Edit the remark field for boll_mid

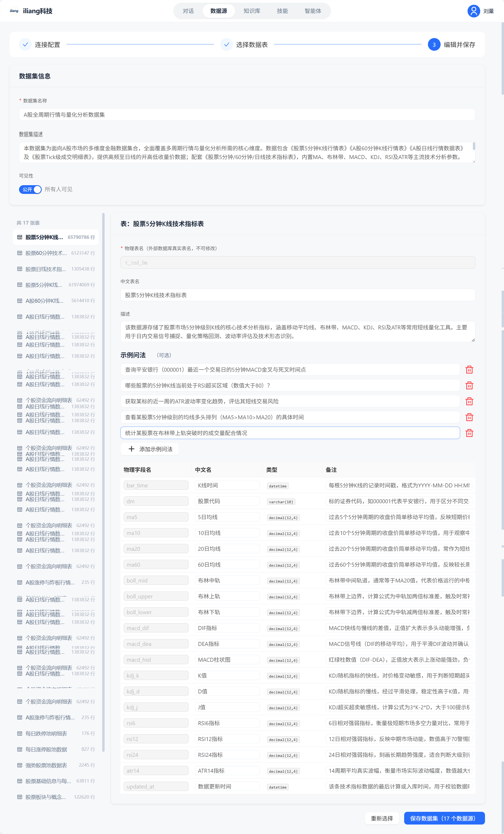click(399, 580)
